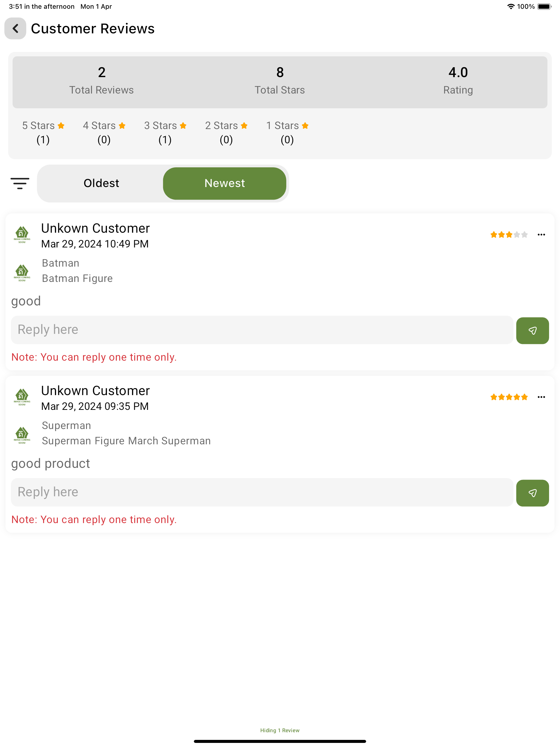Filter by 2 Stars reviews
560x747 pixels.
[x=226, y=132]
